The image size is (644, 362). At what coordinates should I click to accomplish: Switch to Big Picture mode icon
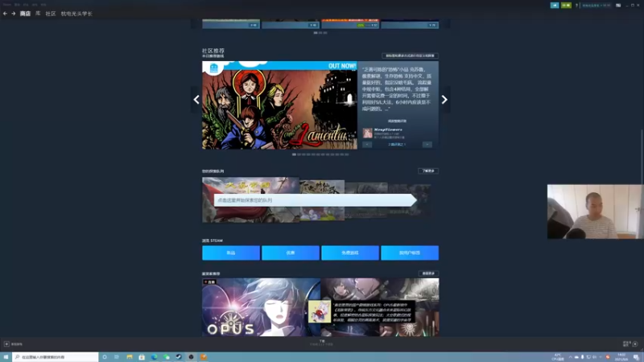point(618,6)
